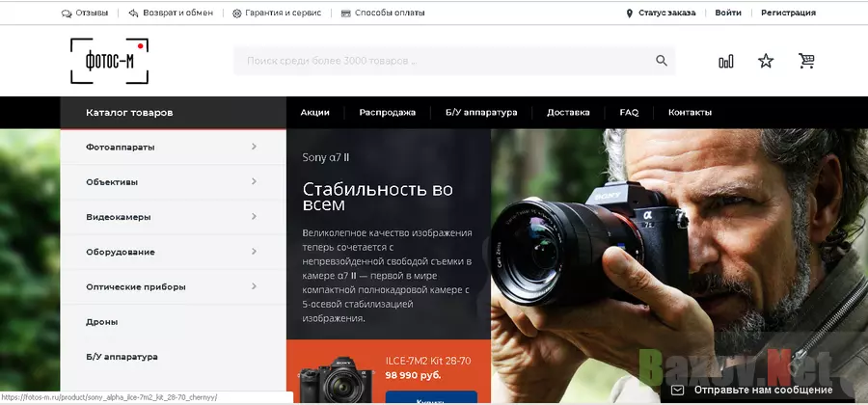Select Б/У аппаратура in the catalog sidebar
This screenshot has height=405, width=868.
[x=122, y=357]
